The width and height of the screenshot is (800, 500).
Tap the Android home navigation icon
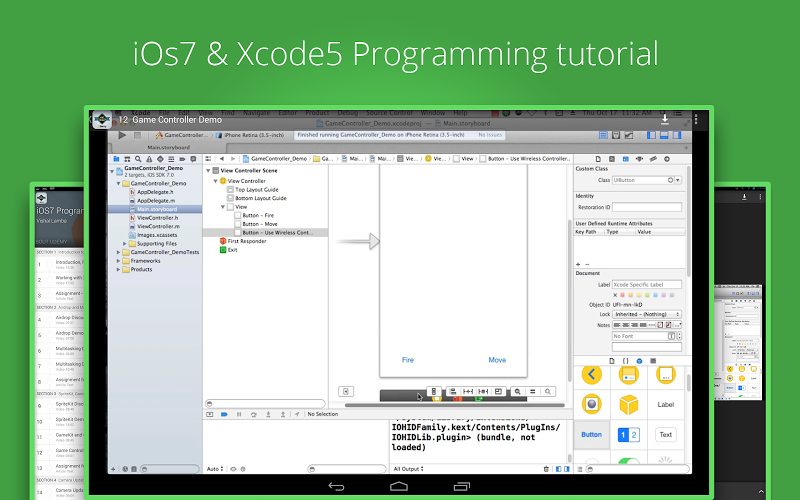coord(398,486)
